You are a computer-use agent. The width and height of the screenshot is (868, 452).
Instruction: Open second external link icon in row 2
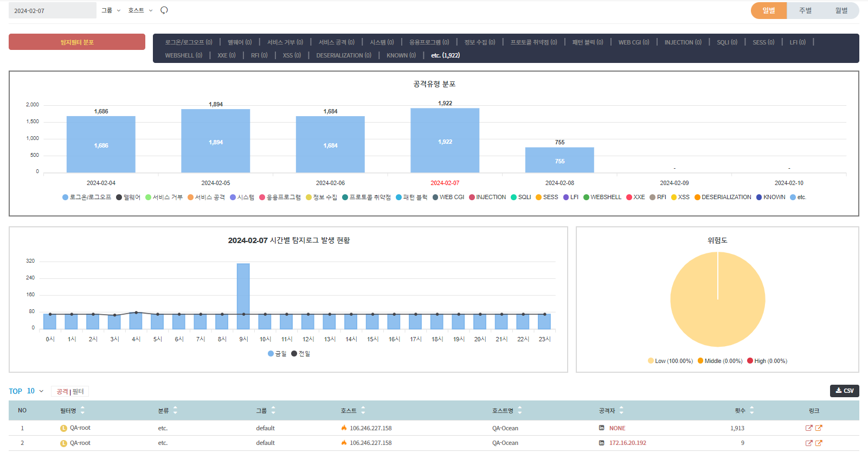click(x=819, y=443)
